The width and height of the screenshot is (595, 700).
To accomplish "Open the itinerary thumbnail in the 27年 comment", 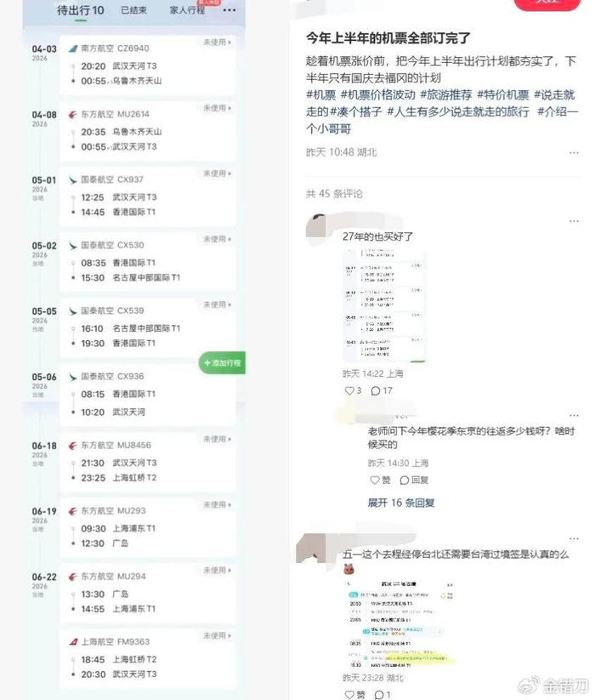I will pyautogui.click(x=384, y=306).
